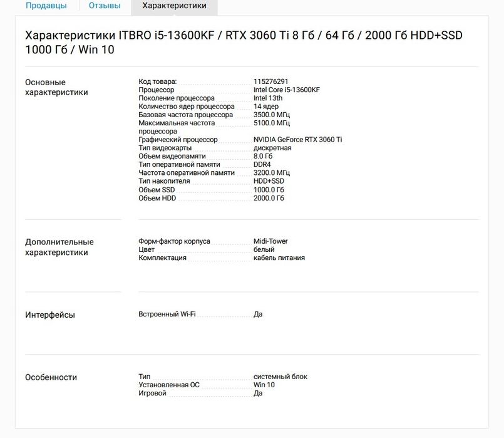Click the Intel 13th generation value
This screenshot has width=504, height=438.
coord(268,98)
